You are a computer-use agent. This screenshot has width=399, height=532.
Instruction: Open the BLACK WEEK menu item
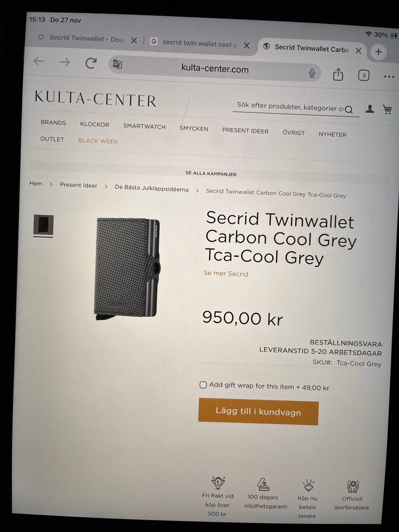98,141
